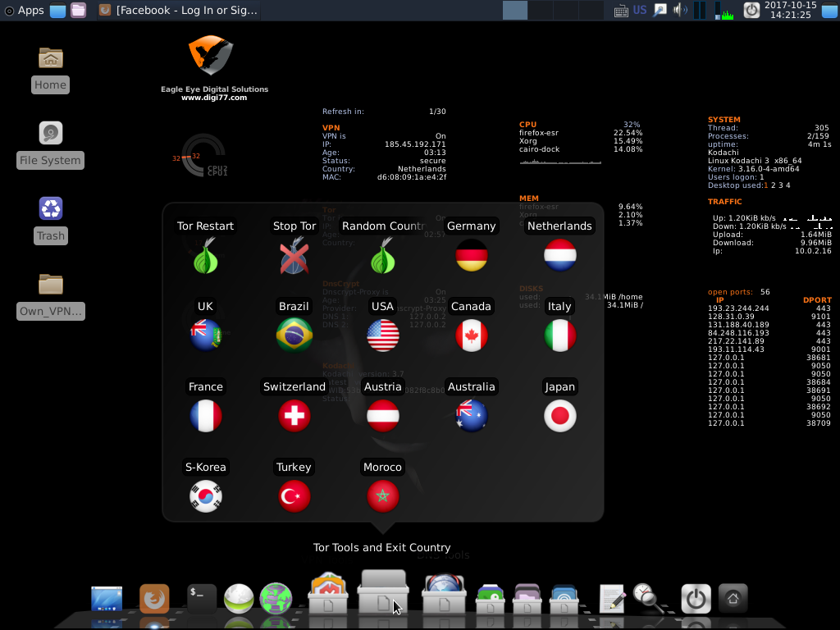Pick the Canada flag icon
Screen dimensions: 840x630
(472, 336)
